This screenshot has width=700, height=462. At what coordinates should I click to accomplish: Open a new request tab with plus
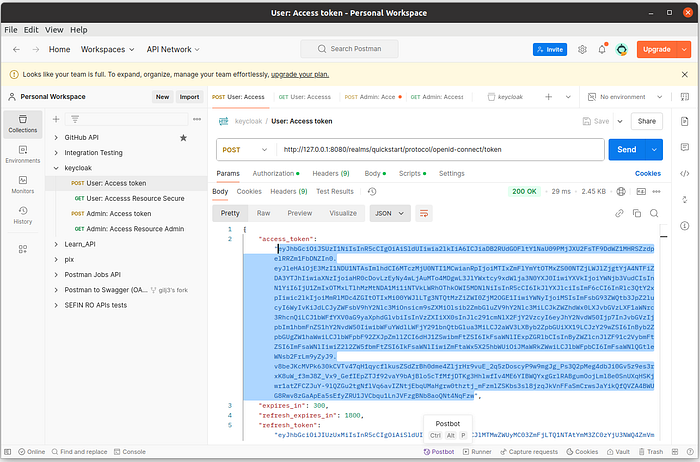point(548,97)
